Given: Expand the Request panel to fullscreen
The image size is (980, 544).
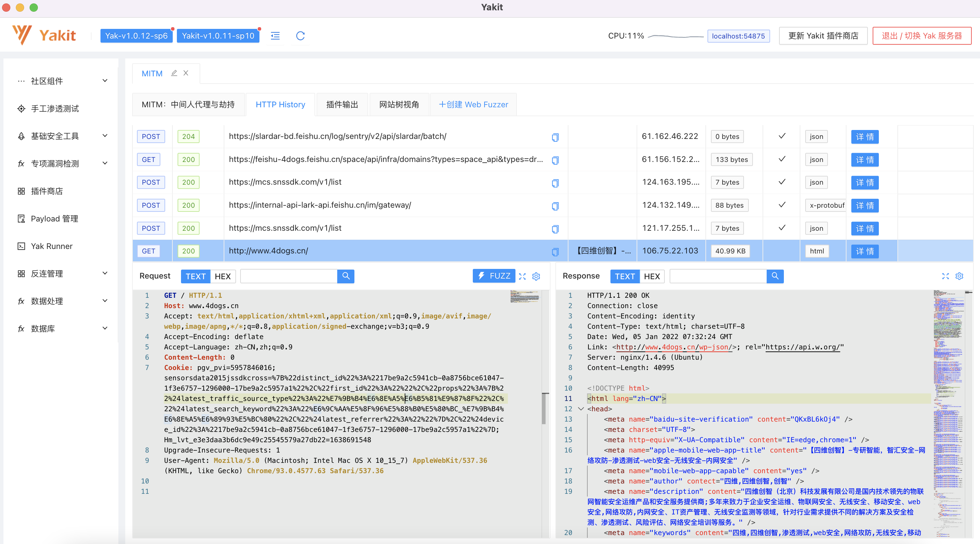Looking at the screenshot, I should coord(522,276).
